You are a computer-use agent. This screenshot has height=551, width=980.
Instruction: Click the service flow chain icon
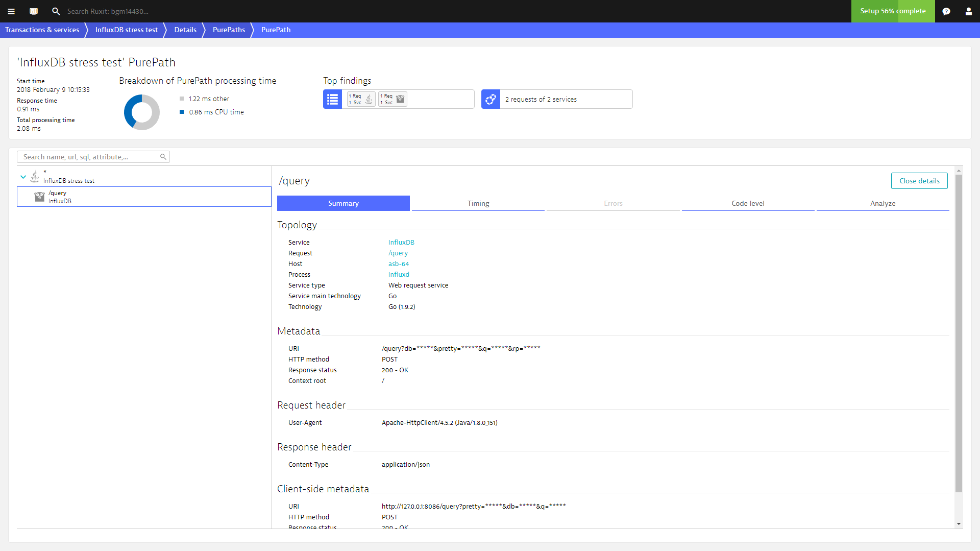click(x=491, y=99)
